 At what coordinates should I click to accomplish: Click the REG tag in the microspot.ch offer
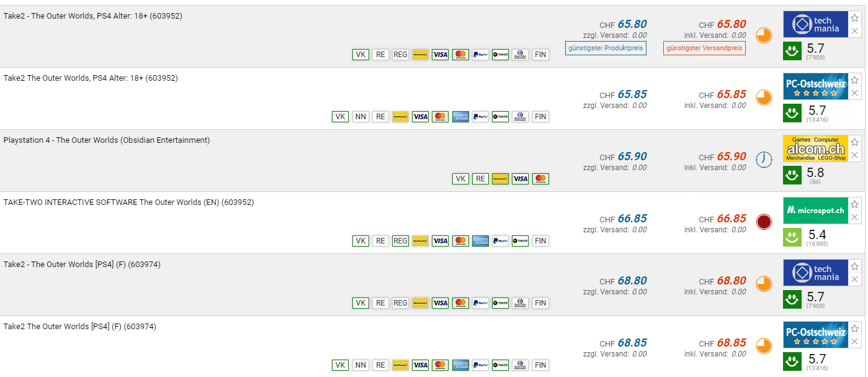coord(400,241)
